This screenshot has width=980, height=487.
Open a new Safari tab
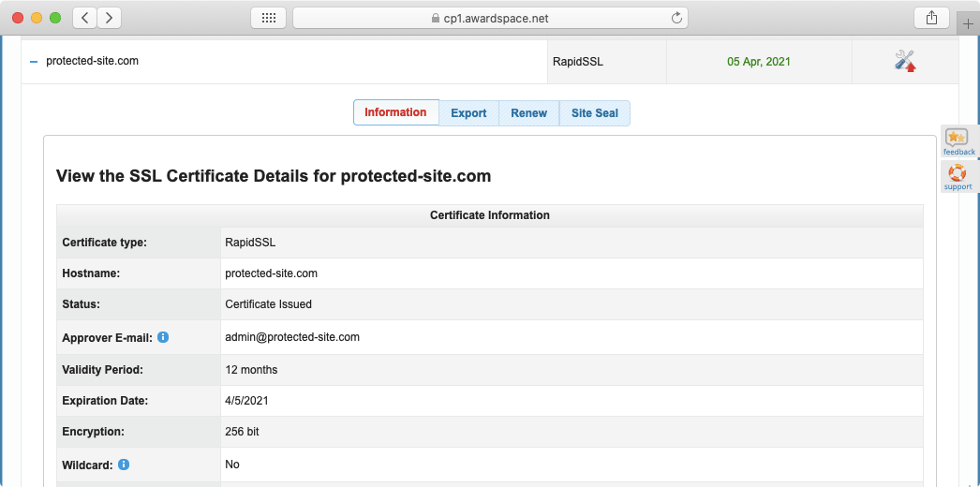point(968,24)
